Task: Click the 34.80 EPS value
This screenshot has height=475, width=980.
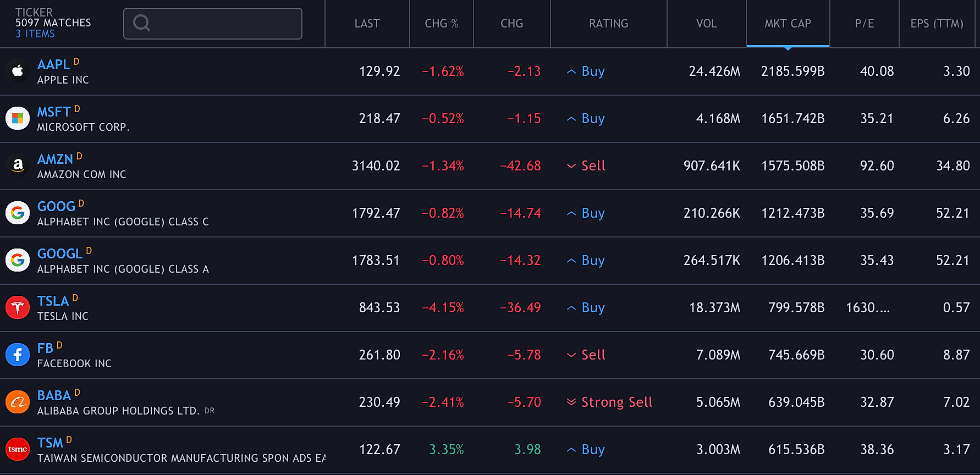Action: 953,166
